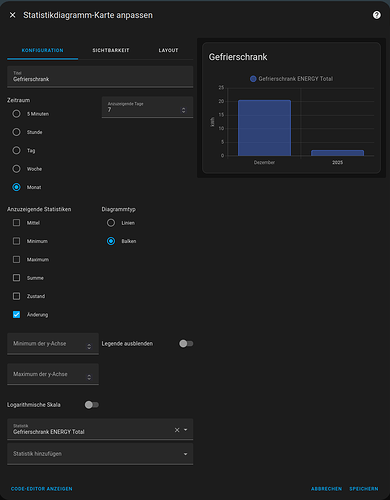390x500 pixels.
Task: Switch to the Sichtbarkeit tab
Action: (111, 50)
